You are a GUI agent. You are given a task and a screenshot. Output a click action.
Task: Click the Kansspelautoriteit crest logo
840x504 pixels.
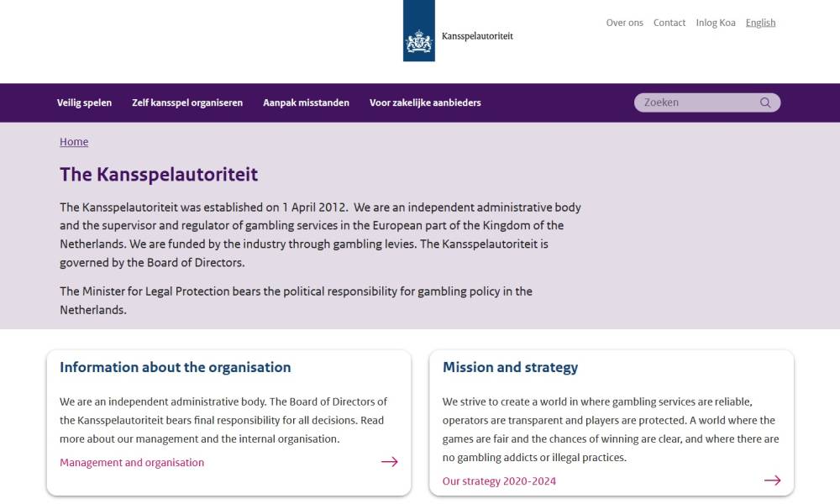[x=418, y=39]
